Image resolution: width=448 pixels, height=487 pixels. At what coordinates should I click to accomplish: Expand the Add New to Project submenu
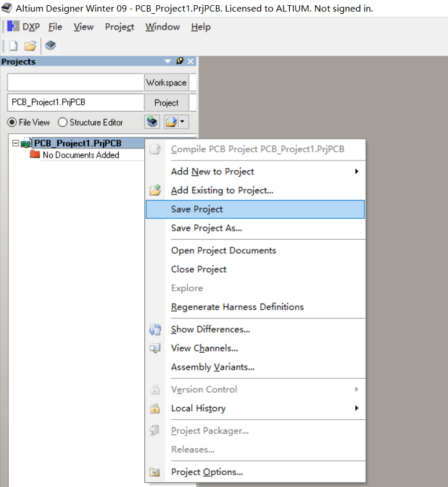255,171
